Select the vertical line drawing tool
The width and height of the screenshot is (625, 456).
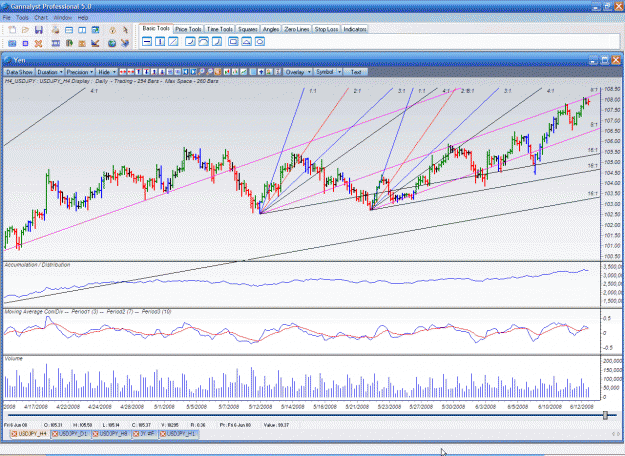160,41
